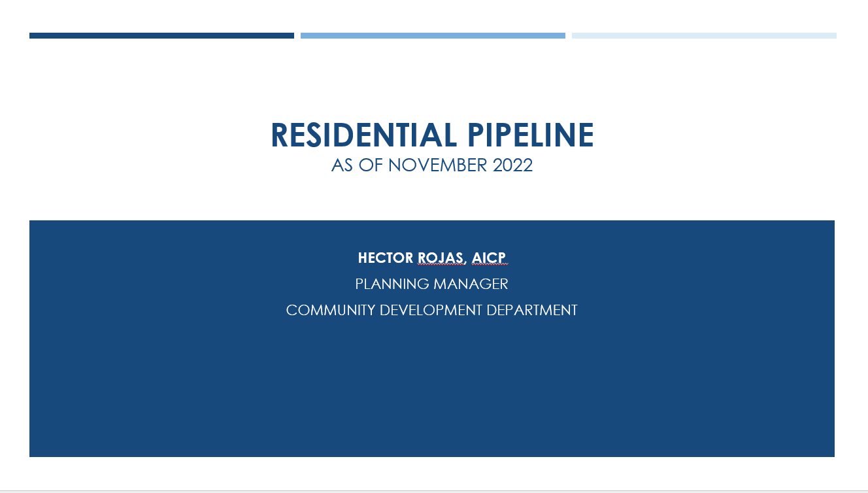
Task: Click the word ROJAS with red underline
Action: 439,258
